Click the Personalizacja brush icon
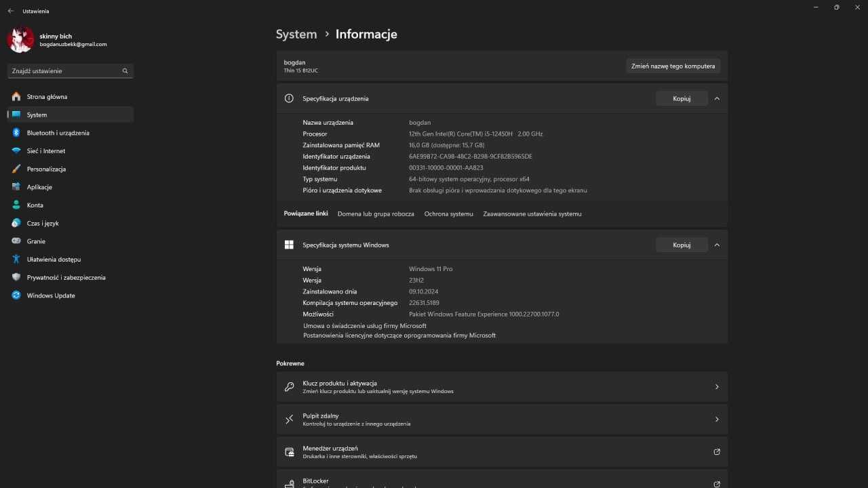 click(x=16, y=169)
